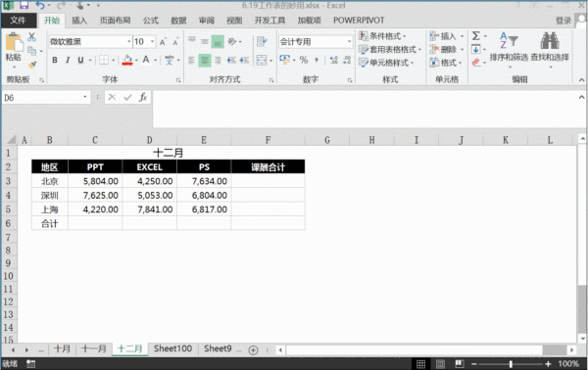Click the Merge and Center icon
Image resolution: width=588 pixels, height=370 pixels.
262,60
